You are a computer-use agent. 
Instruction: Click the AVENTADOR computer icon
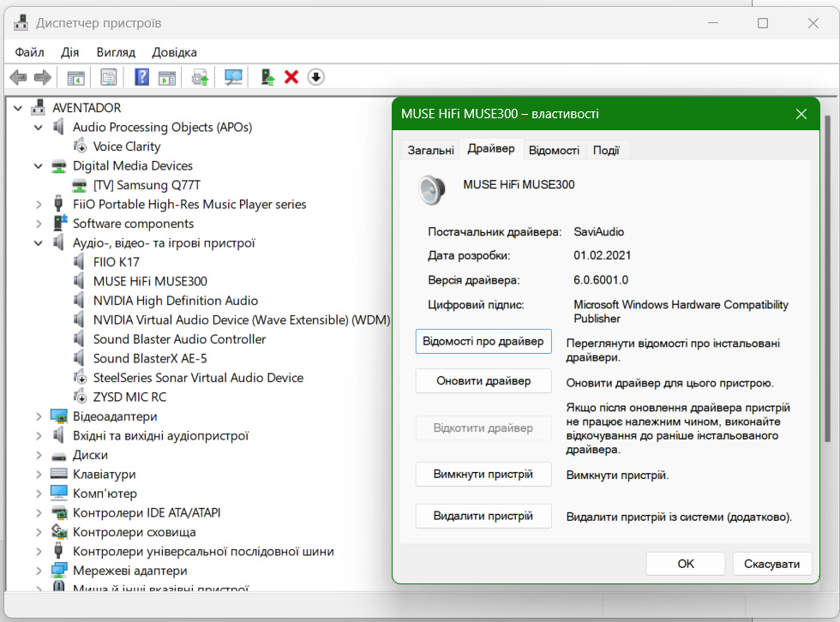[x=38, y=108]
